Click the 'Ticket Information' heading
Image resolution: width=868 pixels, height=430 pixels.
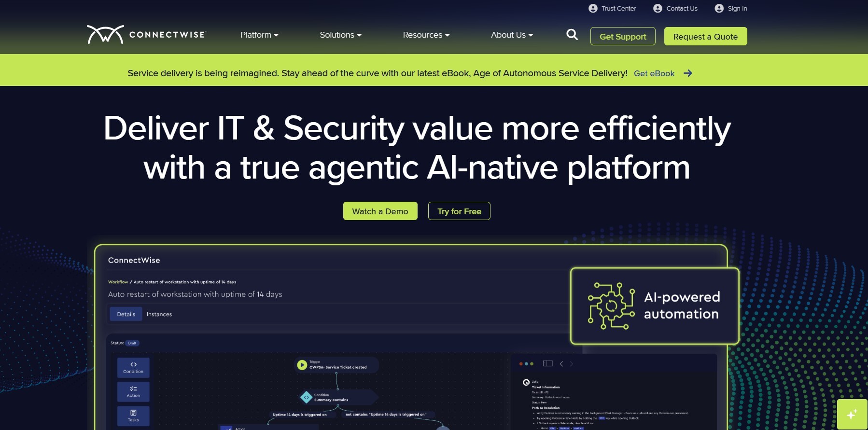pos(546,387)
